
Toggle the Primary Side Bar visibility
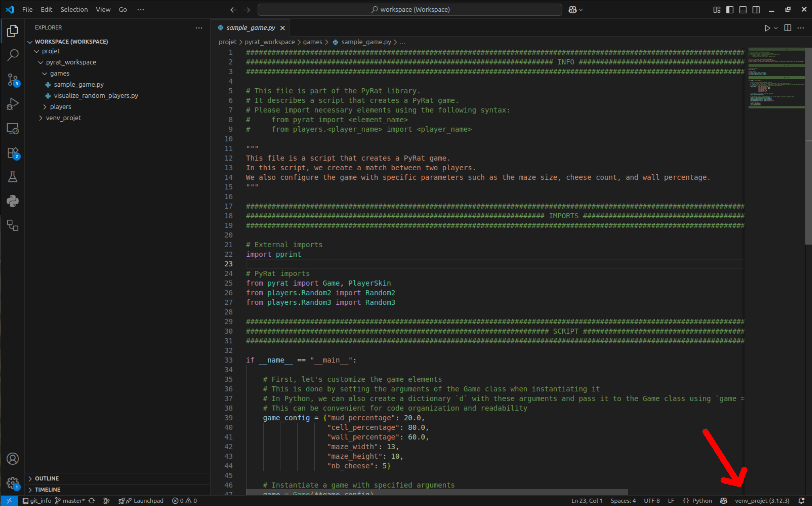click(729, 10)
